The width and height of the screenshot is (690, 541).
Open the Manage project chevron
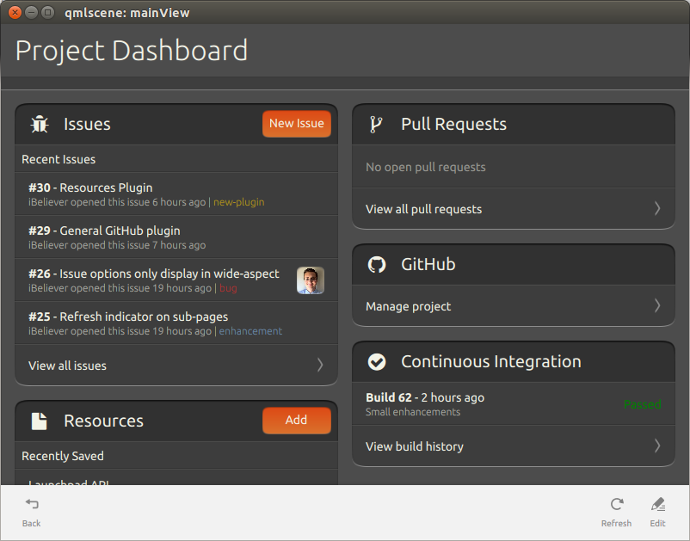[657, 306]
